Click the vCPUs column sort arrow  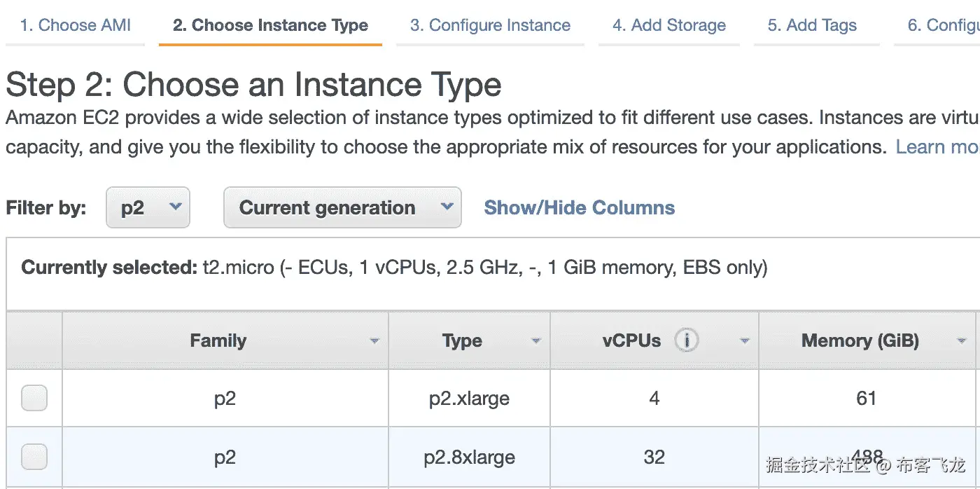[745, 341]
